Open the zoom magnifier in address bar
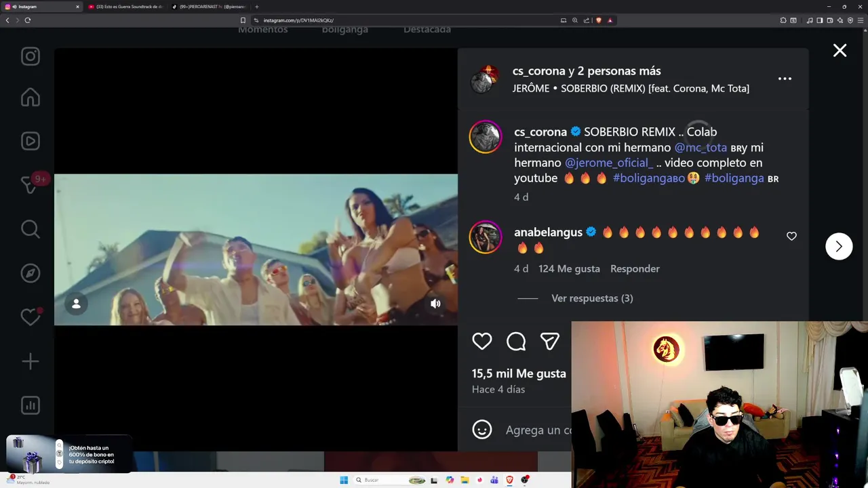 [x=575, y=20]
